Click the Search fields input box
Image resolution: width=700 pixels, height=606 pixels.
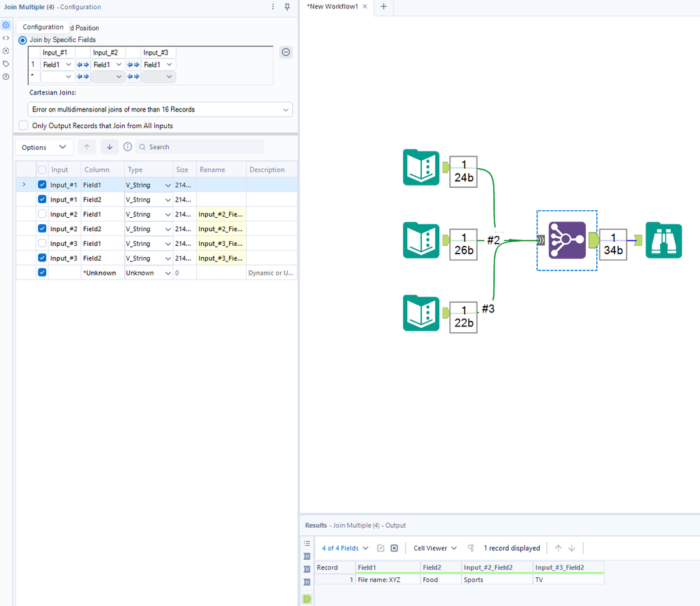coord(200,147)
